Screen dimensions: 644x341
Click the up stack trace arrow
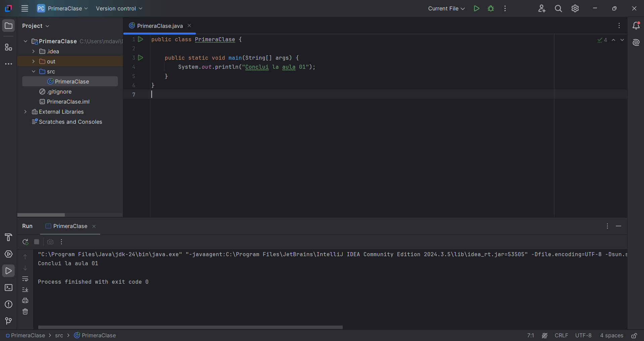coord(25,257)
